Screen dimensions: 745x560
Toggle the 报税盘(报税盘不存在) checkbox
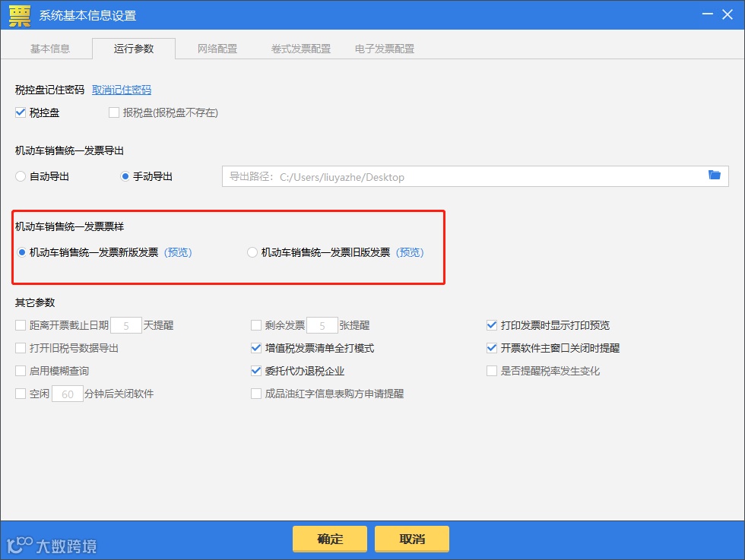[x=113, y=112]
